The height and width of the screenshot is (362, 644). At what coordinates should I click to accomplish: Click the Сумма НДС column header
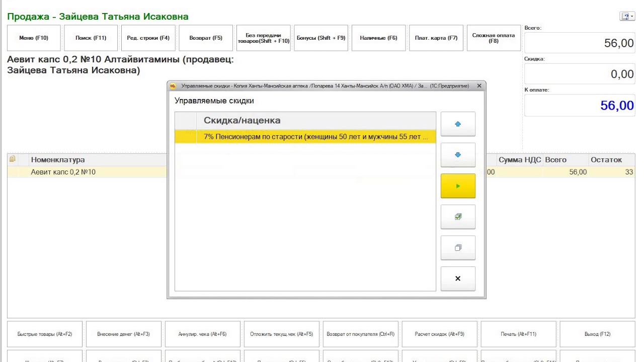[520, 160]
